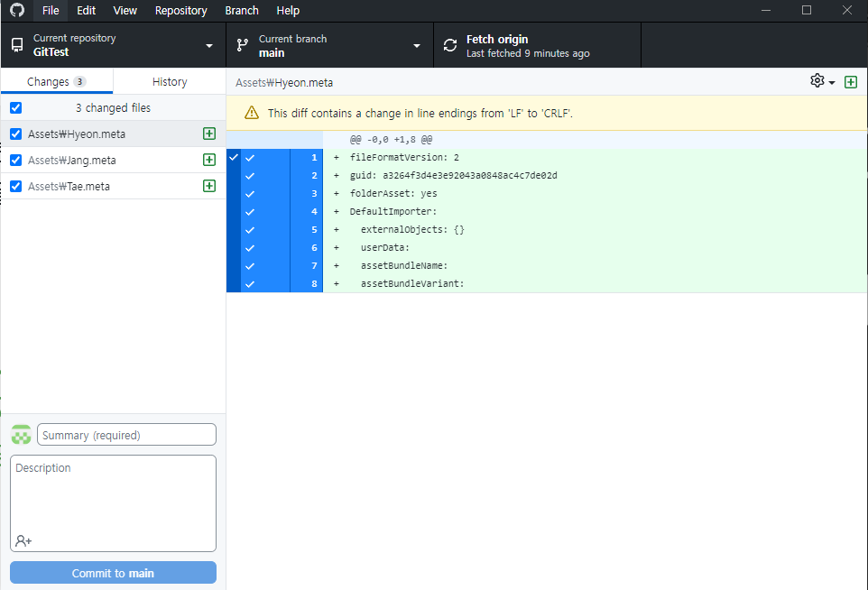This screenshot has height=590, width=868.
Task: Click the user avatar next to Summary
Action: (21, 435)
